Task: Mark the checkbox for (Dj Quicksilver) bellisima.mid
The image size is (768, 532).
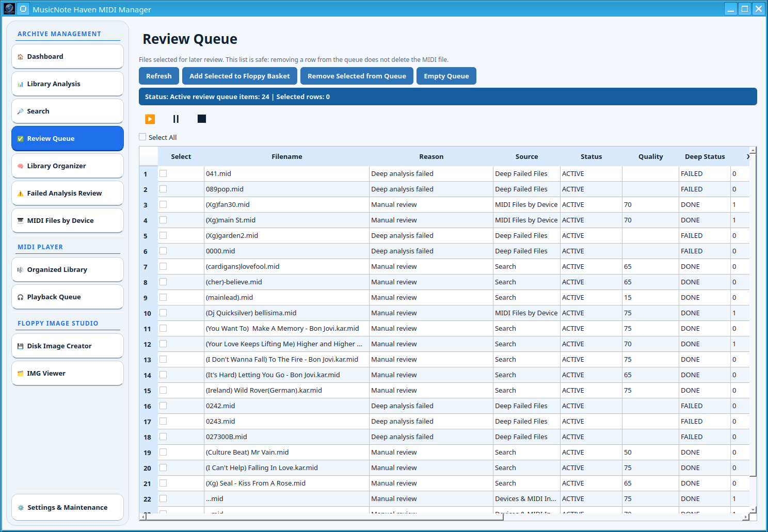Action: coord(163,313)
